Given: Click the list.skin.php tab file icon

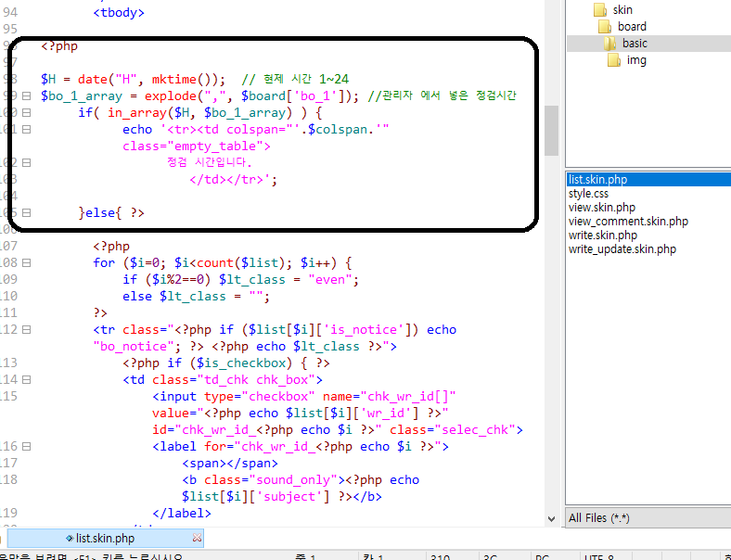Looking at the screenshot, I should click(70, 538).
